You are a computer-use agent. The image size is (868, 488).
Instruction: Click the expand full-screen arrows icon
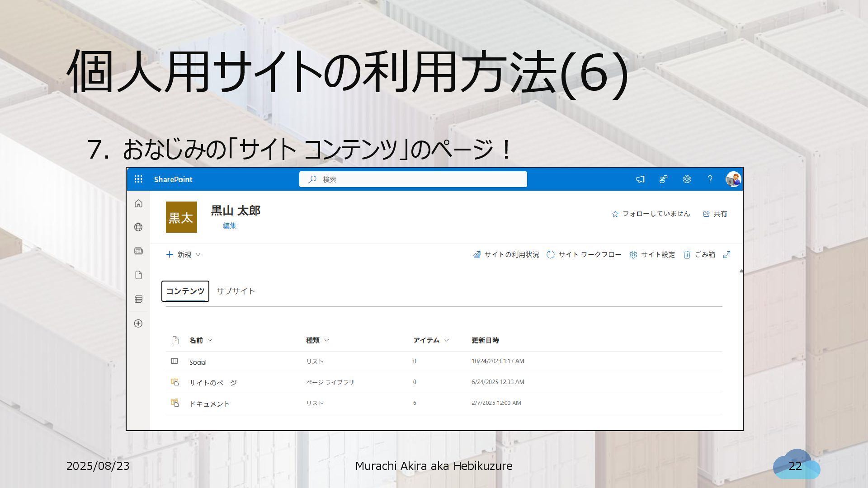point(727,254)
